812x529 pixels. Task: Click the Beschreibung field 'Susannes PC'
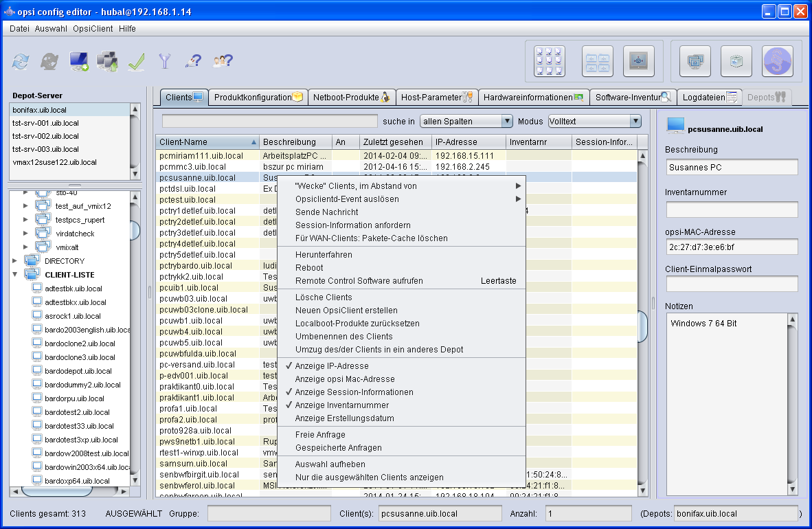pyautogui.click(x=731, y=167)
